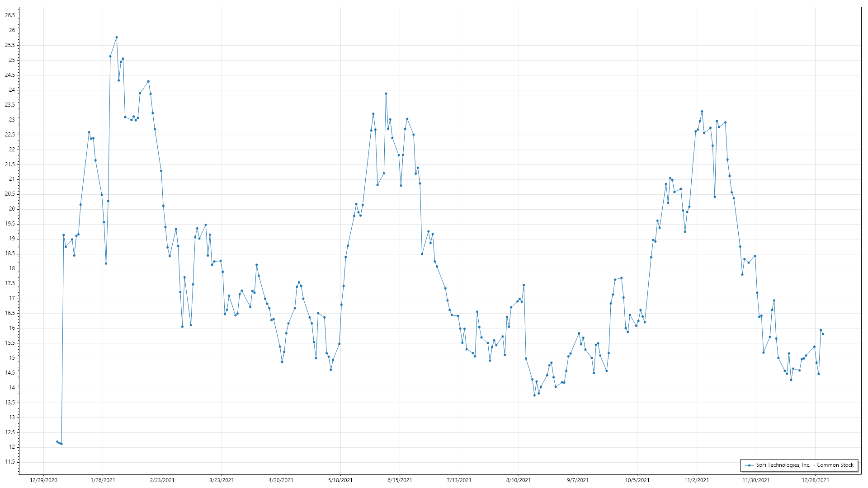
Task: Click the blue line marker in legend
Action: tap(750, 465)
